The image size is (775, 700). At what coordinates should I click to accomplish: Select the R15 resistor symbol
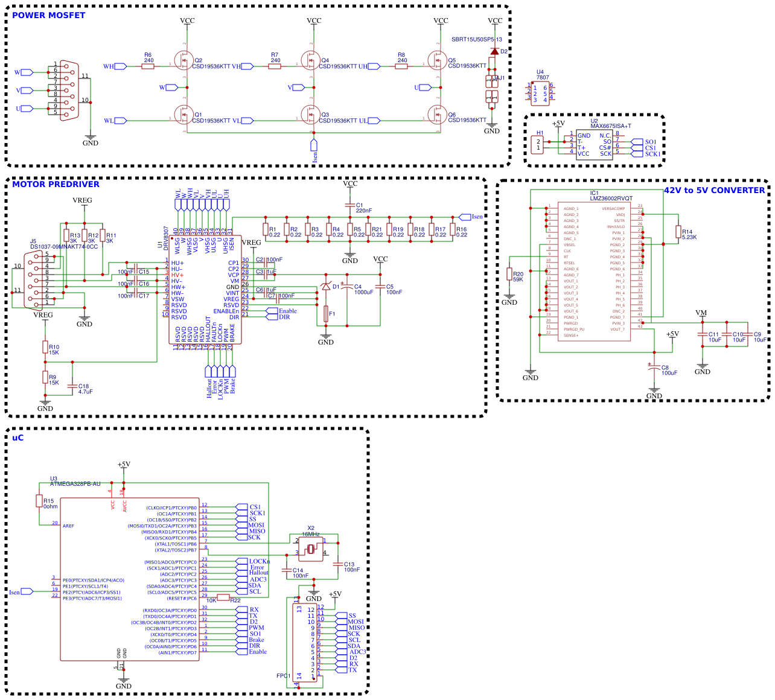[39, 501]
